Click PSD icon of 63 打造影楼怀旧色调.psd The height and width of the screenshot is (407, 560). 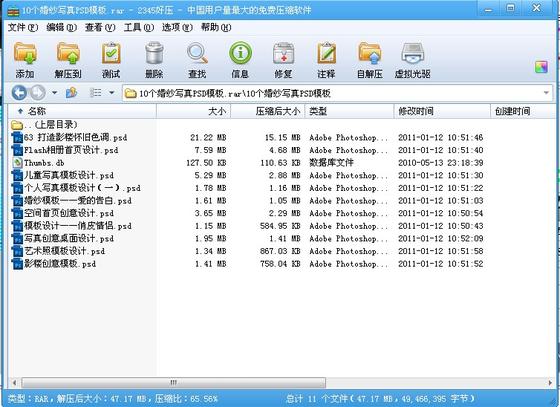point(17,137)
